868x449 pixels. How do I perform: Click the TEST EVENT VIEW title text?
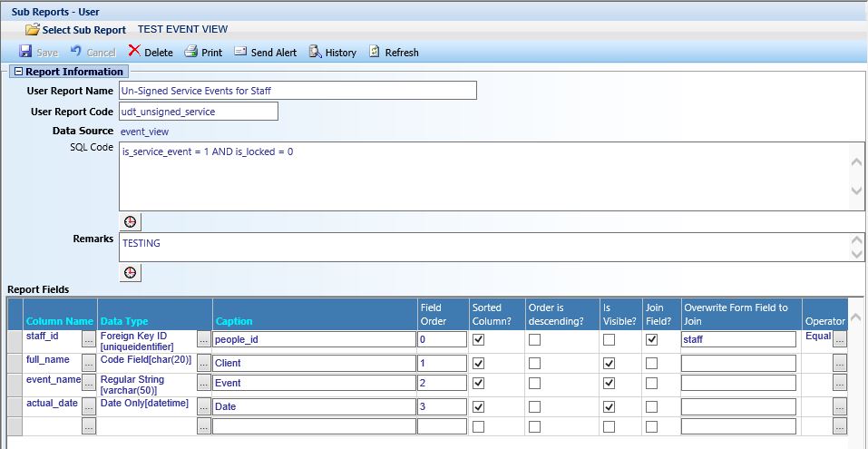(x=182, y=29)
